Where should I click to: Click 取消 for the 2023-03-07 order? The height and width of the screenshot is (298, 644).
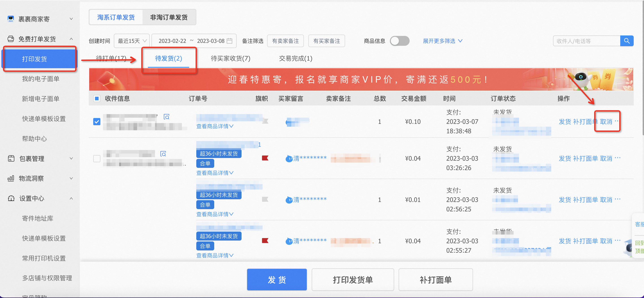click(x=606, y=122)
